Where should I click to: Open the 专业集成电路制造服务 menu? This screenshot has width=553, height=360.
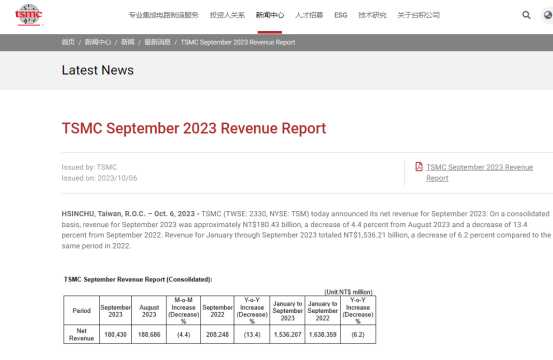(x=163, y=15)
